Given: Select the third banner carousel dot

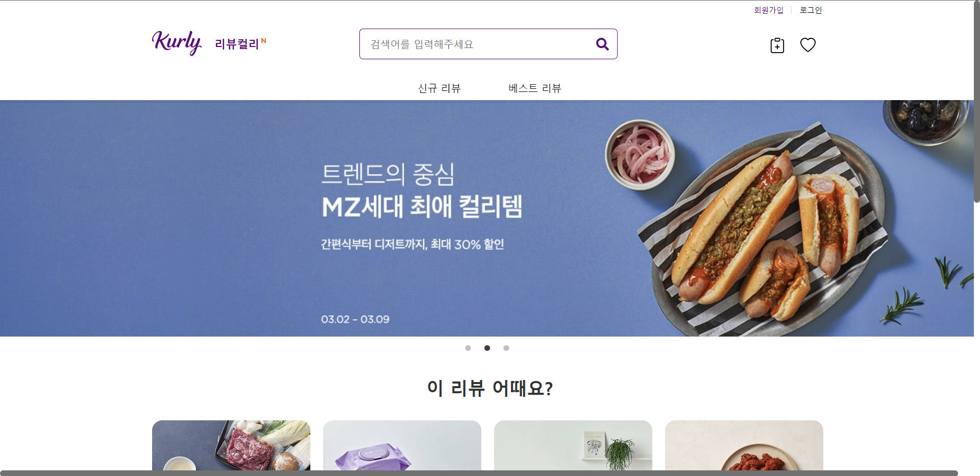Looking at the screenshot, I should pos(506,348).
